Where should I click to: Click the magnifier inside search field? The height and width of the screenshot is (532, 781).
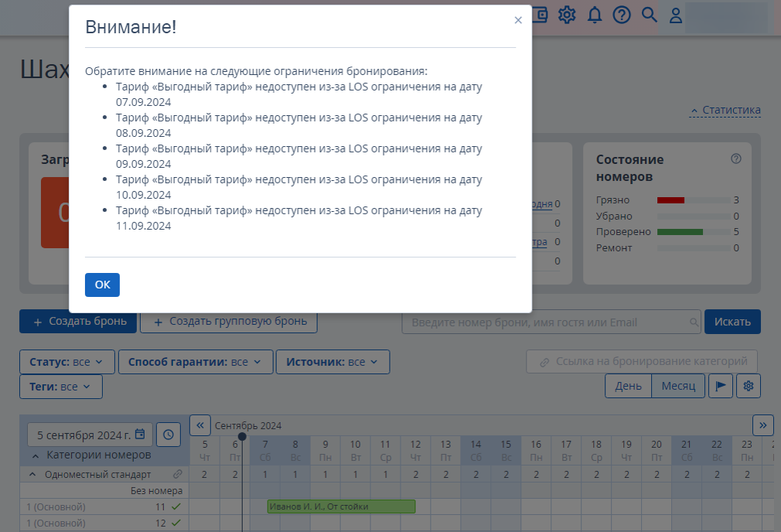coord(694,322)
